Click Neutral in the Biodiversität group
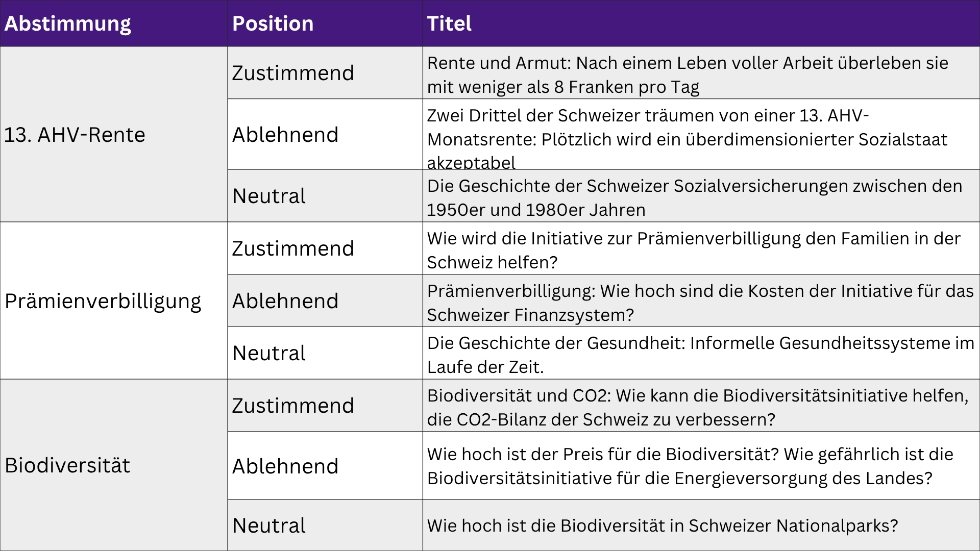 pos(269,525)
